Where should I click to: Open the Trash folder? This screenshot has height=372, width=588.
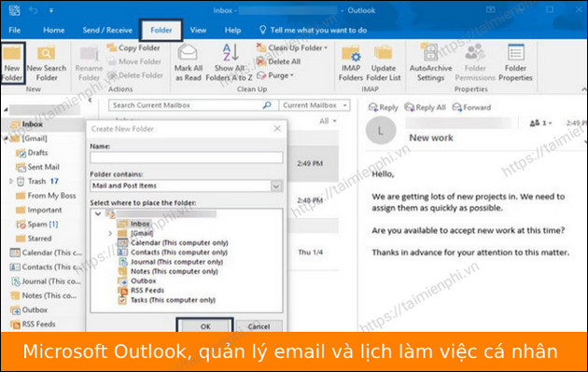pos(37,181)
